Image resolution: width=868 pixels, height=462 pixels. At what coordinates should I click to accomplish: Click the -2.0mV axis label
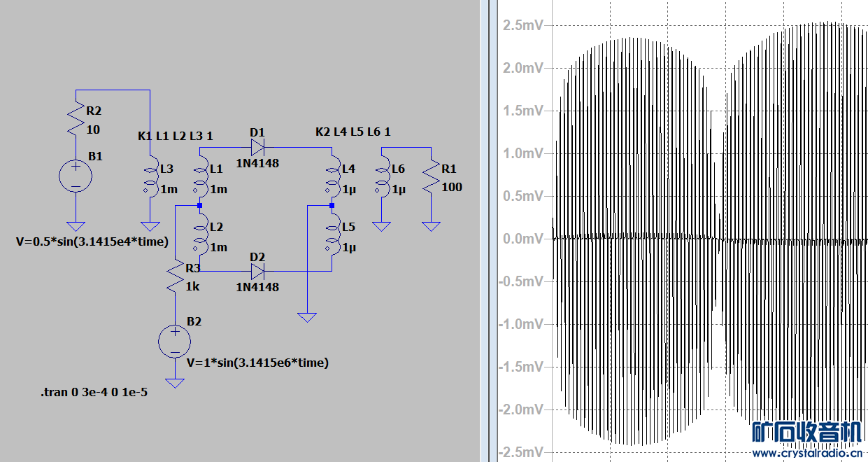coord(521,409)
